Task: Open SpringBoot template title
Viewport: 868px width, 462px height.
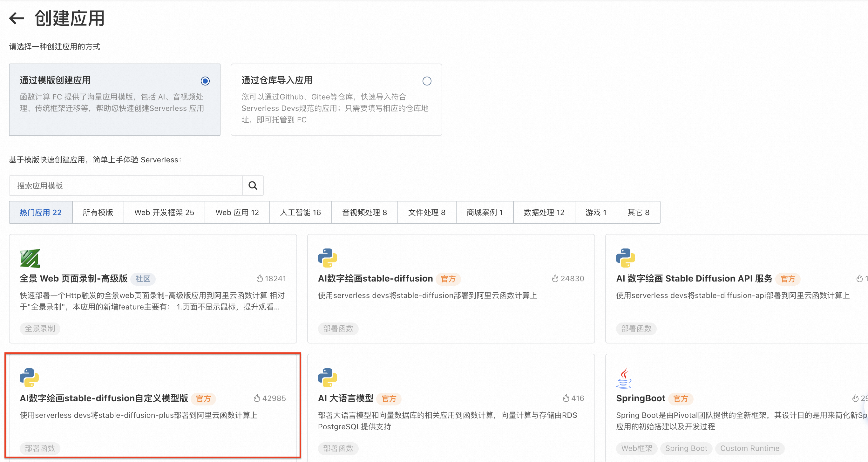Action: pos(641,398)
